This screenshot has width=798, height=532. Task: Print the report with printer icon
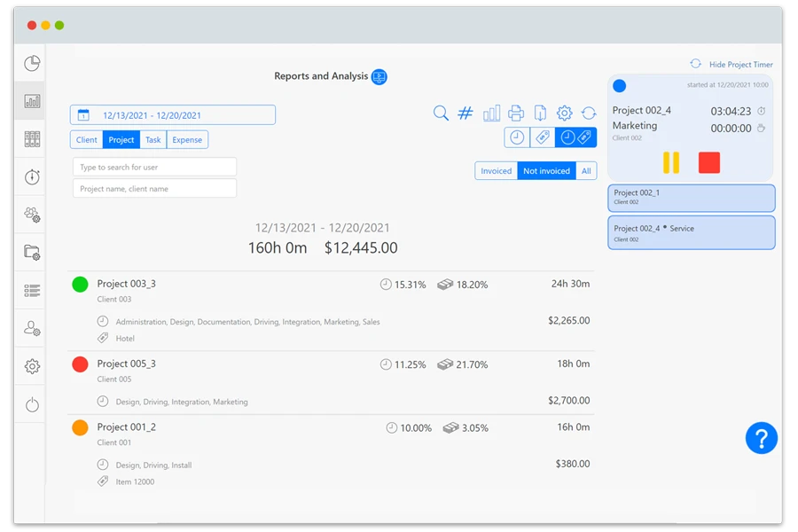[x=516, y=113]
